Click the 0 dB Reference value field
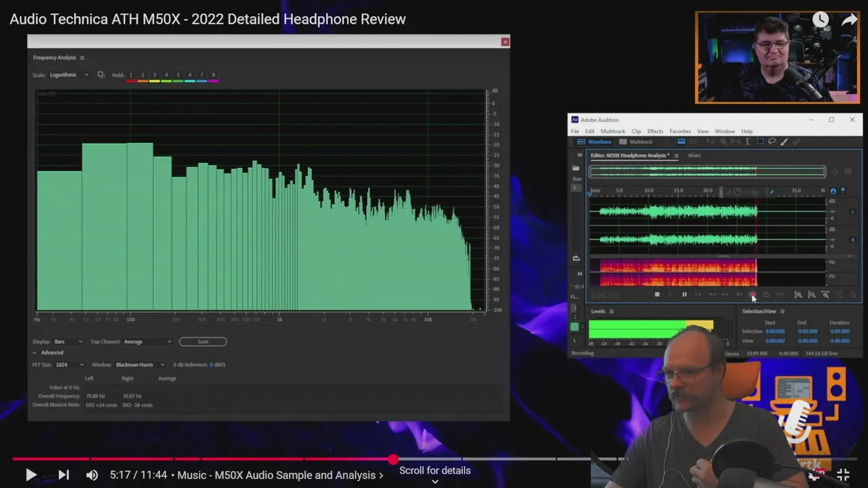 point(212,365)
